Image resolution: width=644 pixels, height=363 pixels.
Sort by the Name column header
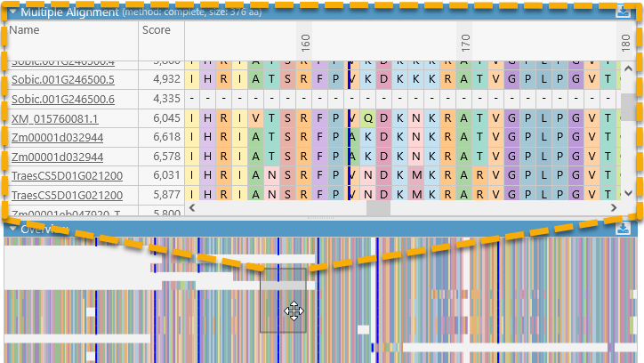25,30
